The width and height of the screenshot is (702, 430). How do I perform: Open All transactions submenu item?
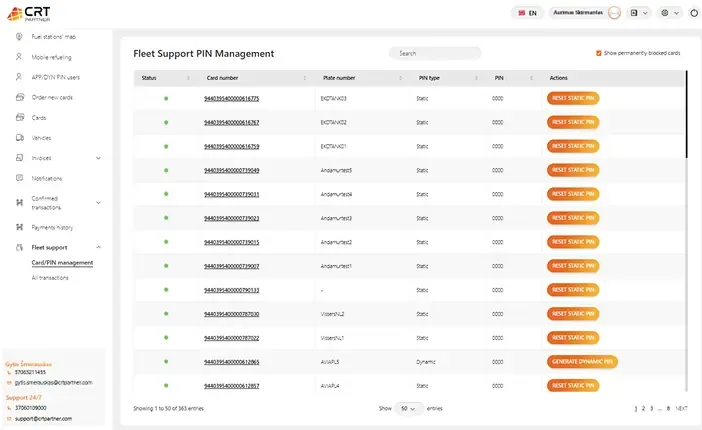coord(50,277)
